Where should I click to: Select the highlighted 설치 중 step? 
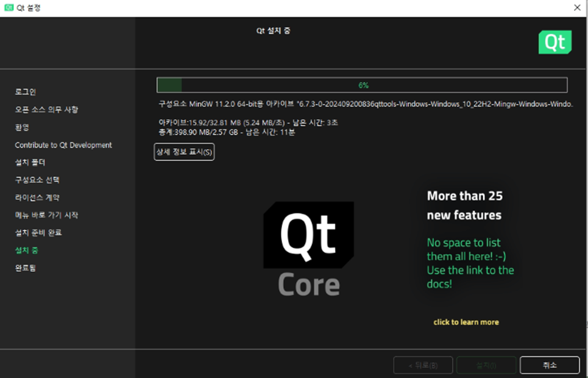coord(27,251)
